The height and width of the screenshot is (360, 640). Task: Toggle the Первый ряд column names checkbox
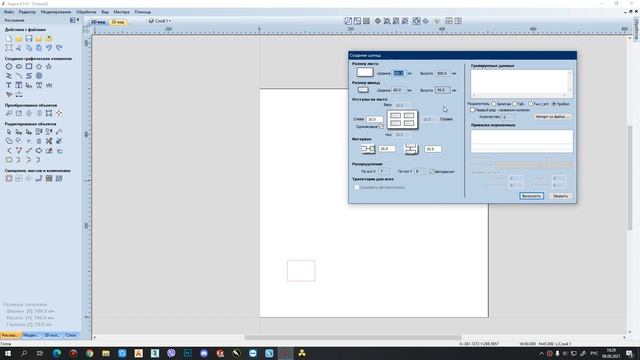pos(472,110)
